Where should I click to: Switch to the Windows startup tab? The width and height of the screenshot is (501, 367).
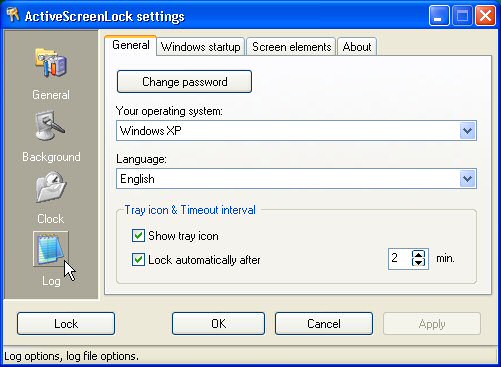pos(201,47)
